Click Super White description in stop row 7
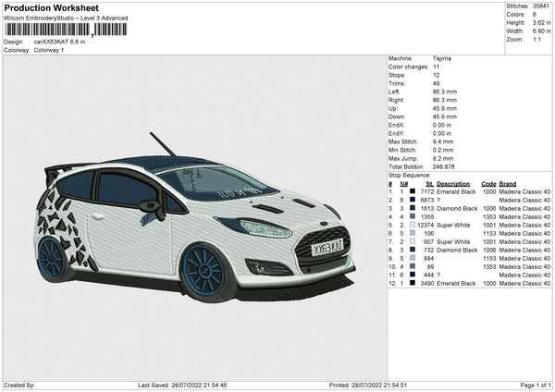 coord(453,241)
